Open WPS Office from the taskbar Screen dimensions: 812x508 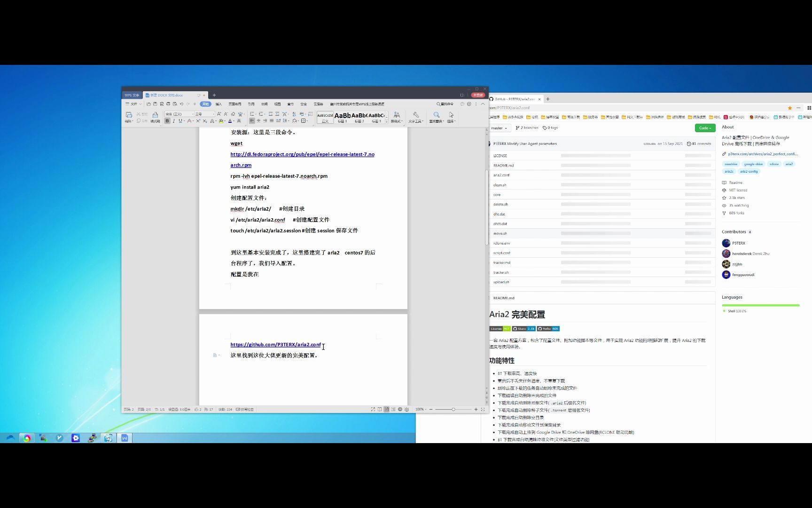coord(125,438)
